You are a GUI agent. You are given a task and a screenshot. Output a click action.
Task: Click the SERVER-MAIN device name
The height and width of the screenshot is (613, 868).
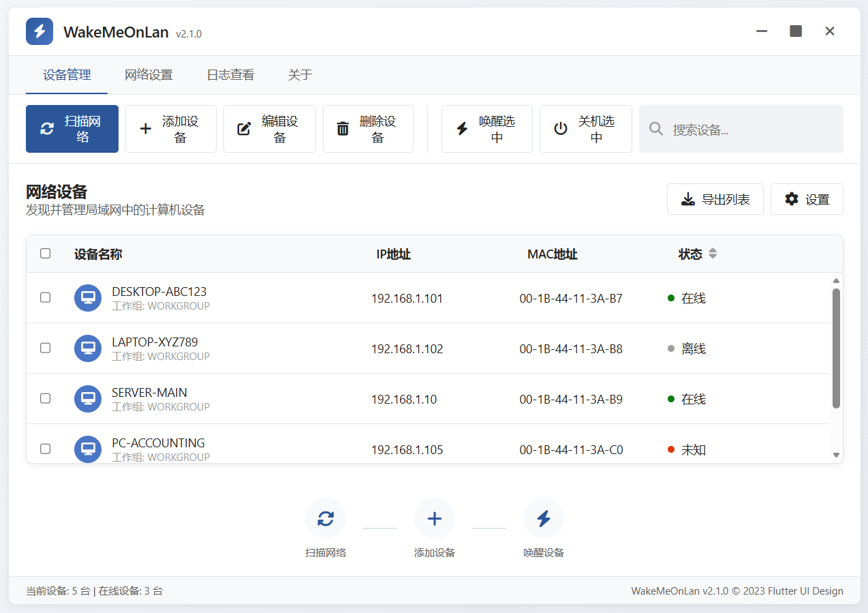(x=149, y=393)
